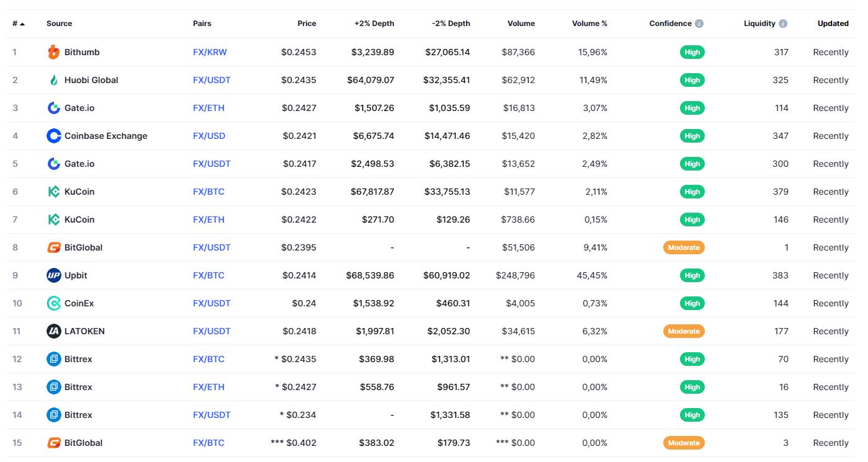This screenshot has width=868, height=462.
Task: Open the Huobi Global exchange name link
Action: coord(91,80)
